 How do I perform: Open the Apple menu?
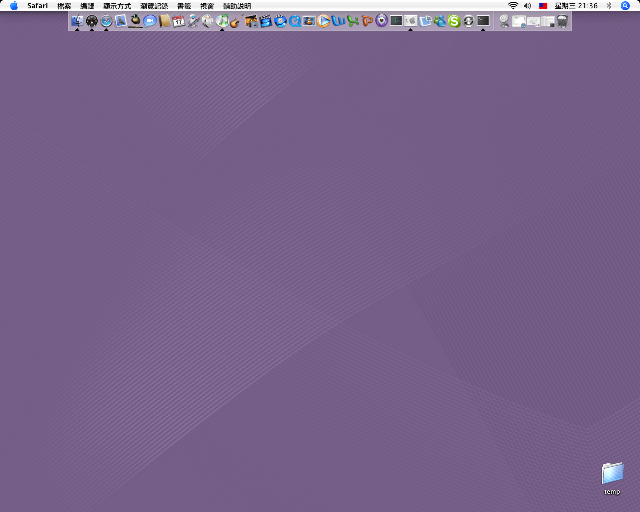(14, 6)
